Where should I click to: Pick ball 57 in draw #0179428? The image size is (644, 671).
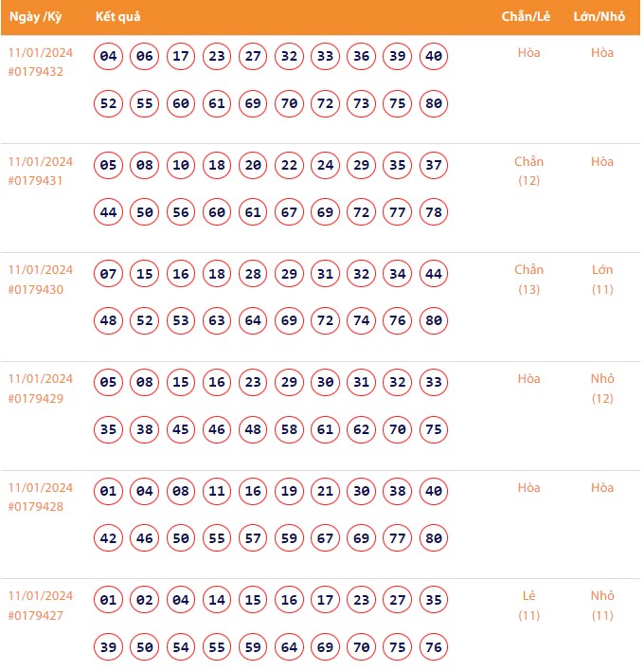tap(253, 538)
